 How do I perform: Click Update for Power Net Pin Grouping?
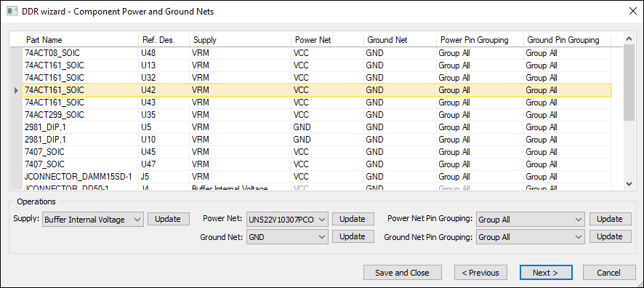611,219
